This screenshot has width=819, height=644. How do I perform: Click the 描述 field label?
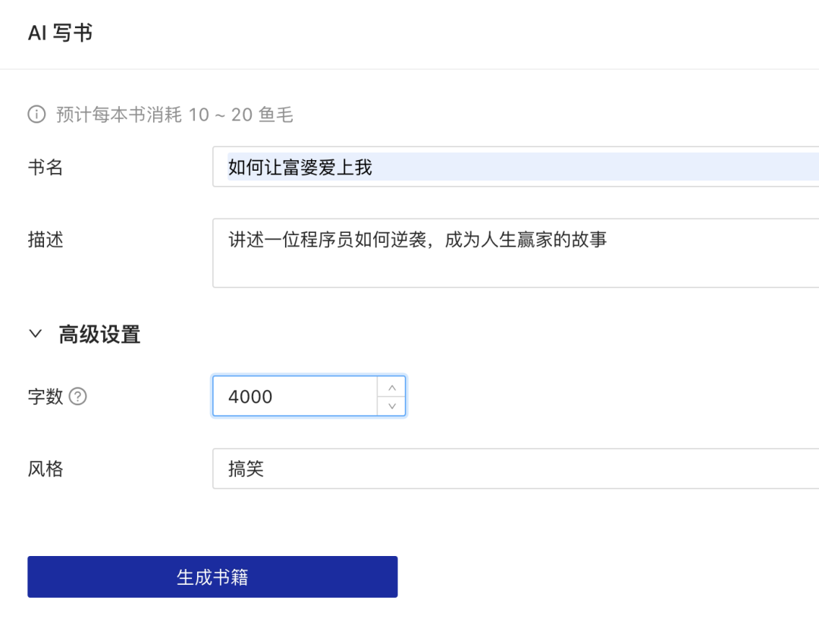pos(45,240)
